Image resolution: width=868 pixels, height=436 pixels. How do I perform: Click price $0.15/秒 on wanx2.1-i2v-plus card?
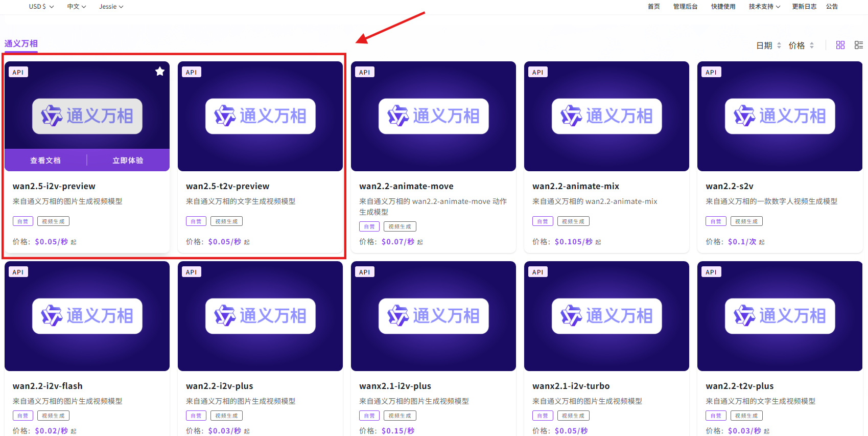[398, 431]
